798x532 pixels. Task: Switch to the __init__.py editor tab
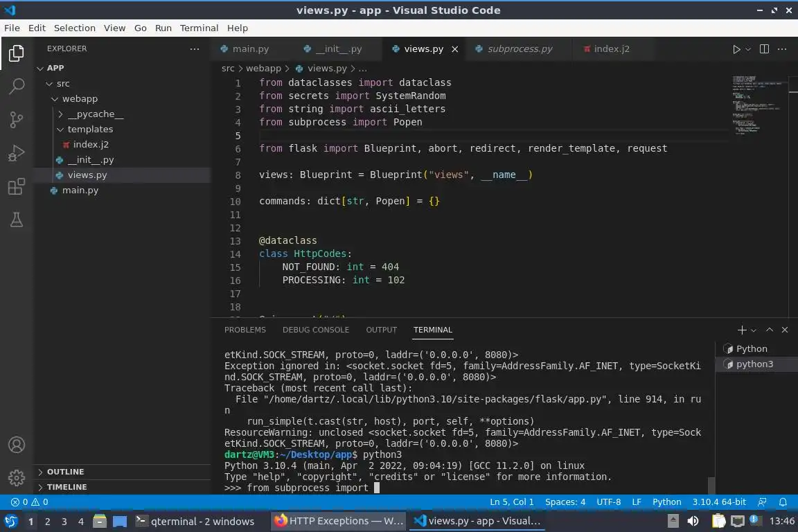pyautogui.click(x=339, y=49)
